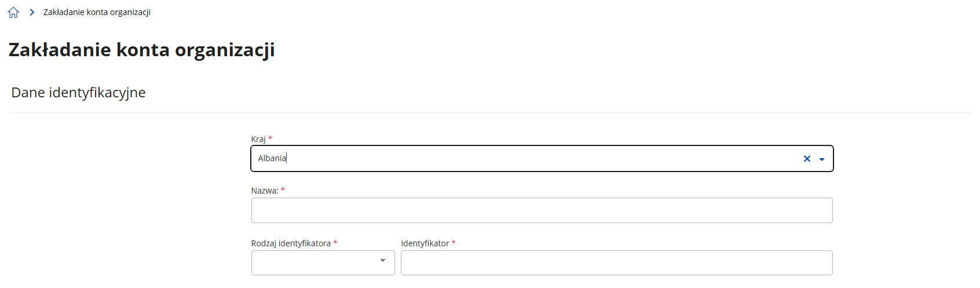Click the Identyfikator field label
This screenshot has width=980, height=288.
coord(425,243)
